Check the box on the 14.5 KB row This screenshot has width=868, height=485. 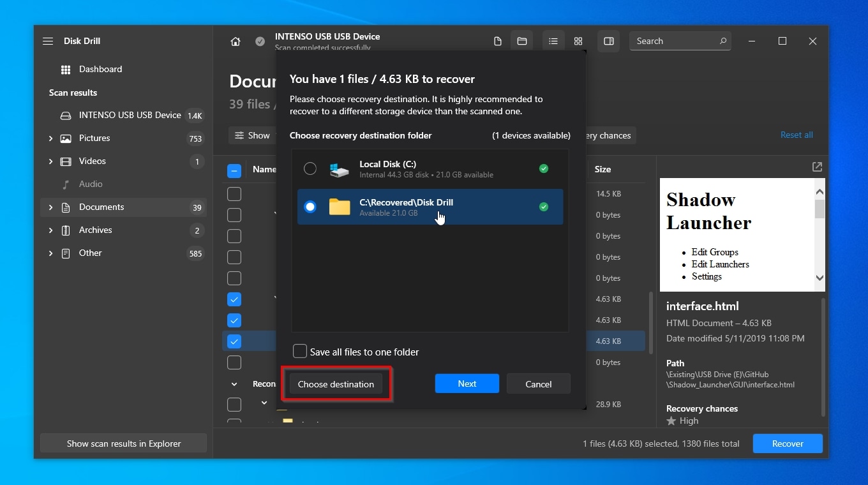pos(234,194)
